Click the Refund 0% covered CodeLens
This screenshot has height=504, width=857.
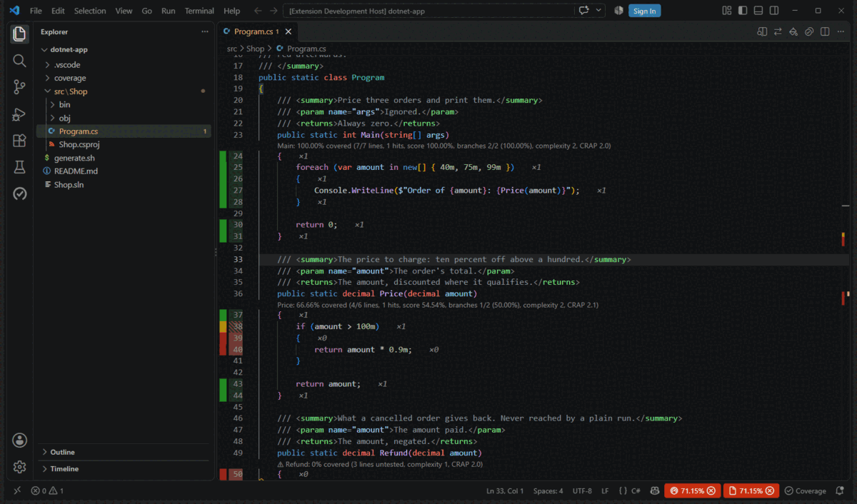click(x=379, y=464)
